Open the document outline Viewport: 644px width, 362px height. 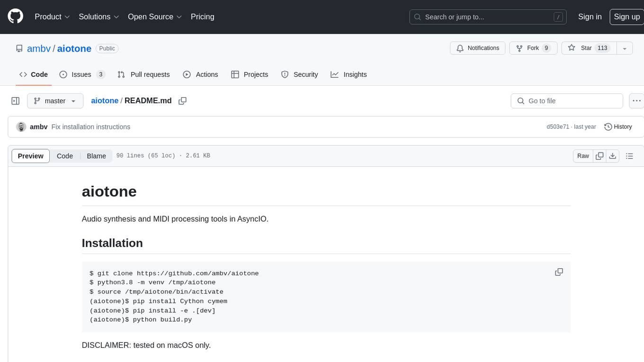point(629,156)
